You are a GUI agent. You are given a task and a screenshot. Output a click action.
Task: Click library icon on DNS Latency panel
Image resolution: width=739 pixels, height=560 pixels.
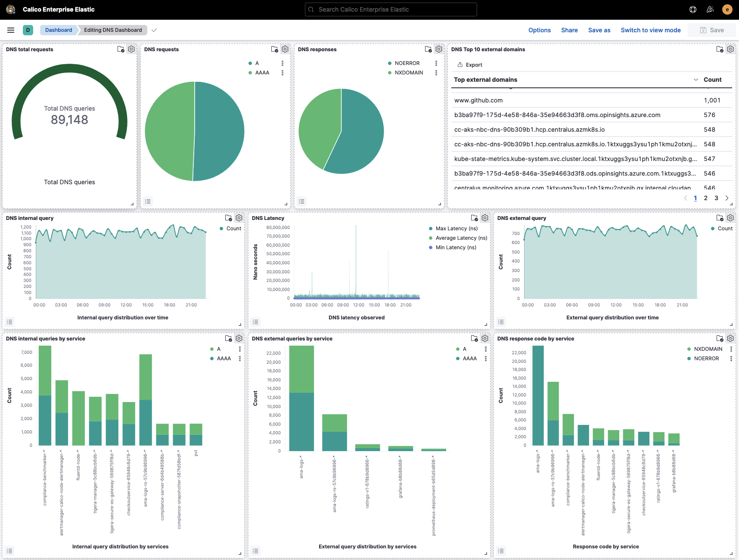pyautogui.click(x=475, y=218)
